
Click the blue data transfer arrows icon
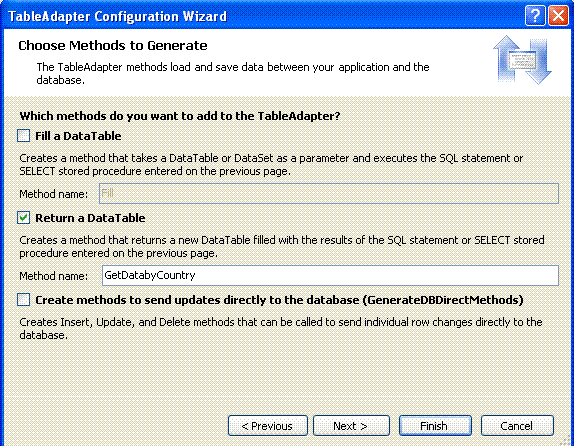(x=522, y=60)
